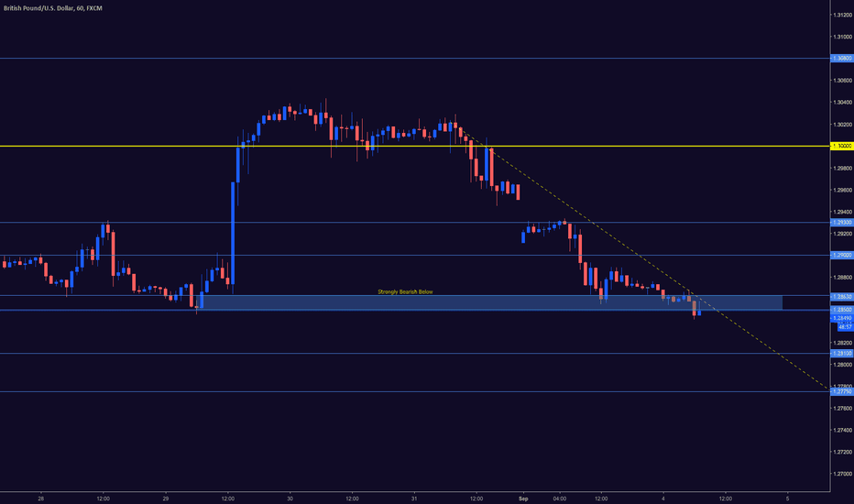854x504 pixels.
Task: Select the 1.27750 horizontal blue line
Action: (414, 391)
